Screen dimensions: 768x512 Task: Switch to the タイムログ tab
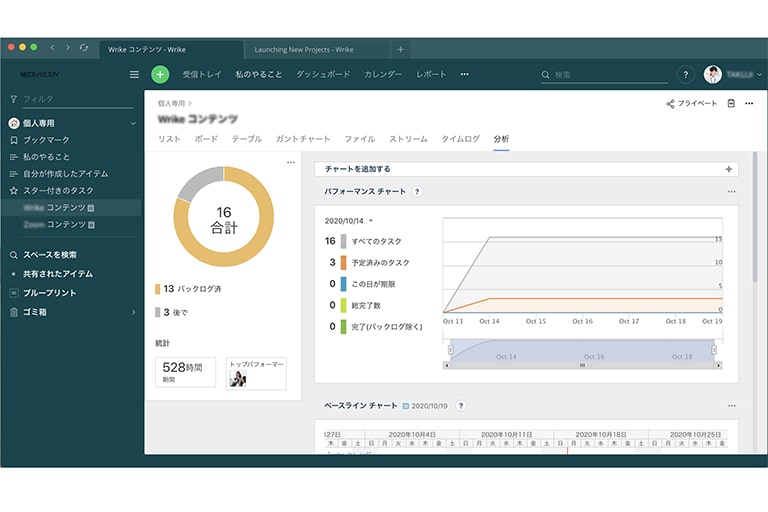[460, 139]
